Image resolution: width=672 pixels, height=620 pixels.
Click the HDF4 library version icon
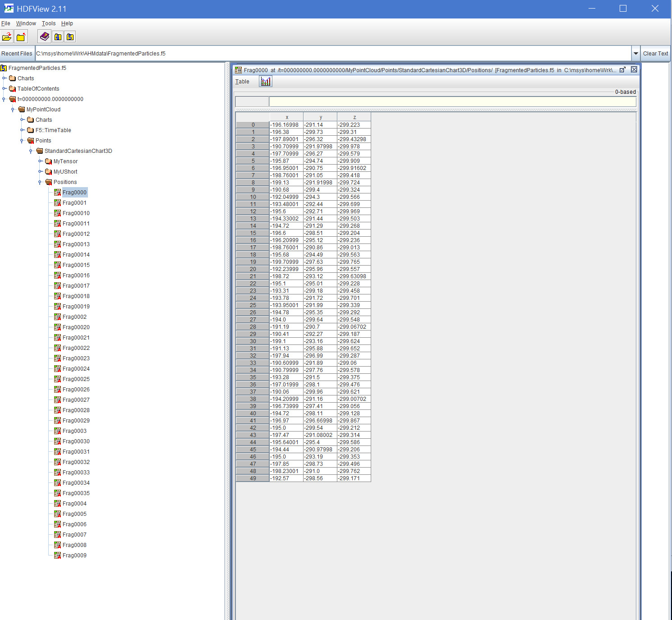pos(58,37)
